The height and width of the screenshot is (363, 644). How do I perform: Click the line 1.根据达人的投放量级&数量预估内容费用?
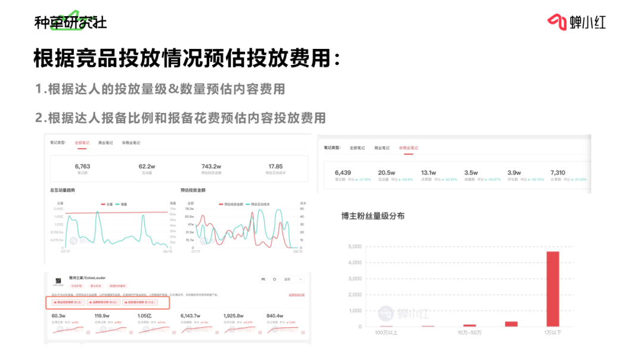coord(160,89)
